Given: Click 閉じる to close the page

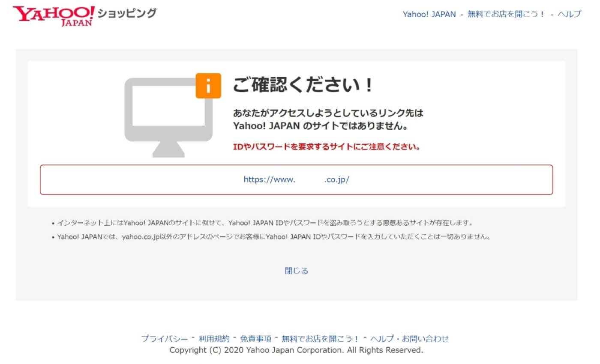Looking at the screenshot, I should click(297, 271).
